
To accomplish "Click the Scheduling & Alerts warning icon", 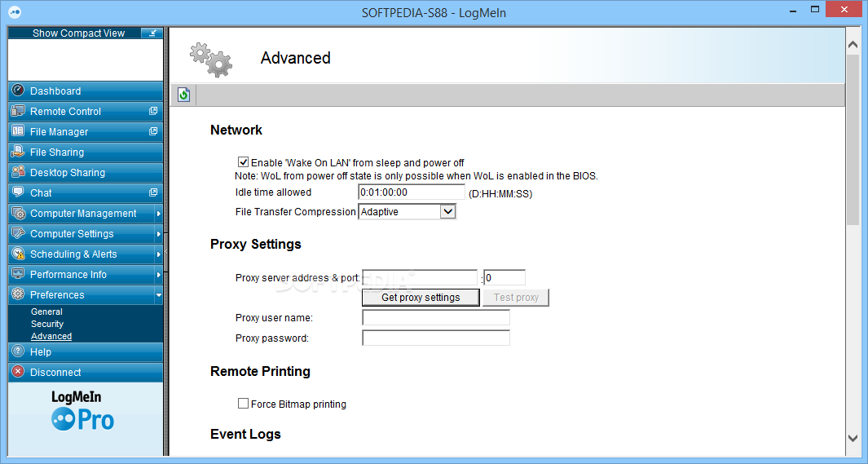I will click(x=18, y=254).
